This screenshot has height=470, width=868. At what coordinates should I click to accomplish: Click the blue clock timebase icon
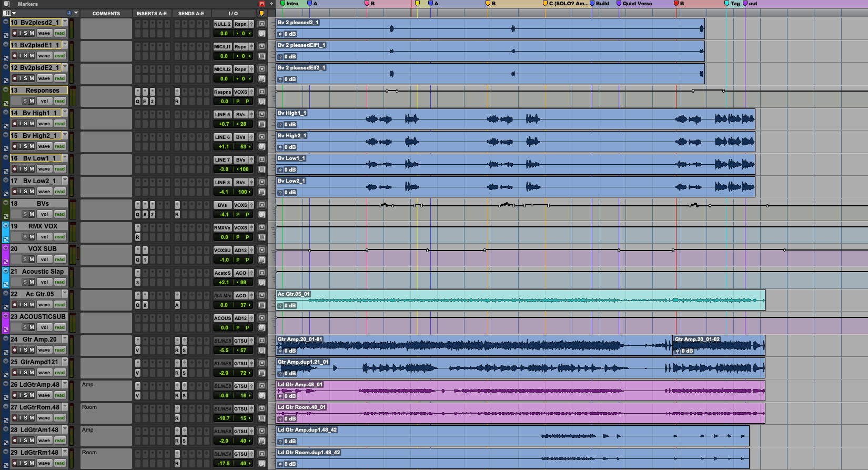pyautogui.click(x=69, y=13)
